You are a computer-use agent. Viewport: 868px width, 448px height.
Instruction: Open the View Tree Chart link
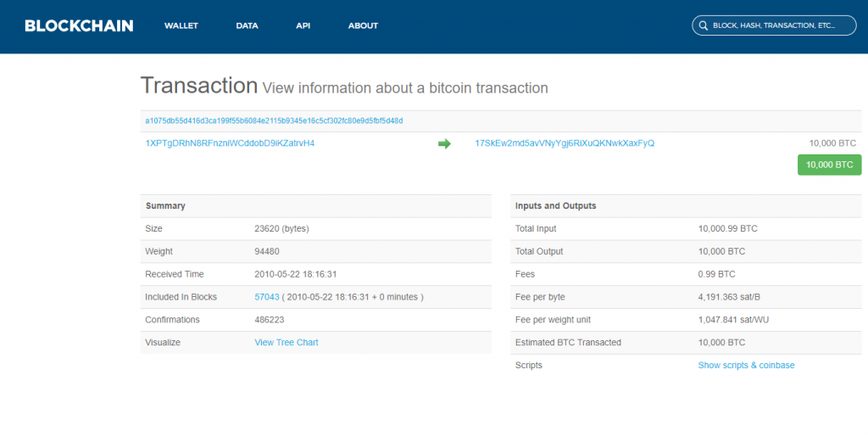click(x=287, y=342)
